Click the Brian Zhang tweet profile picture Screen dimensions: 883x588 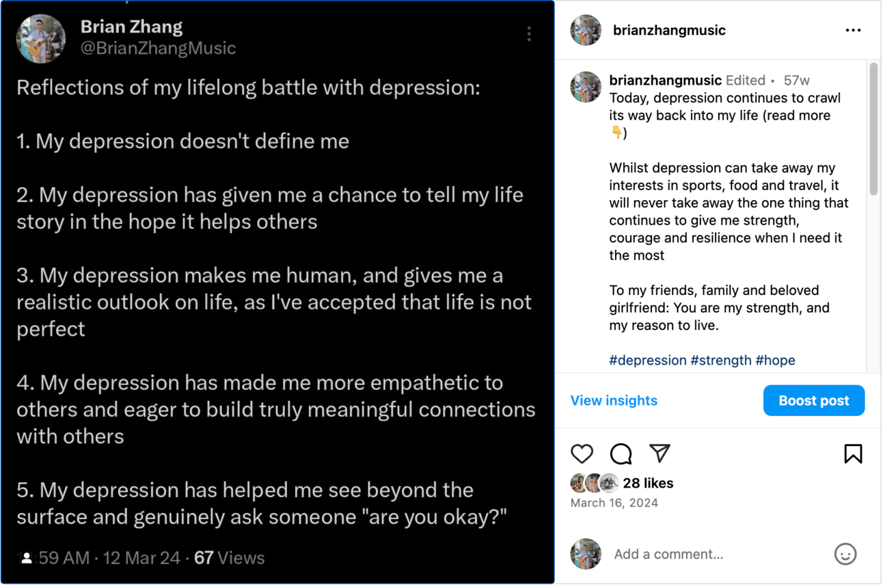(x=41, y=38)
